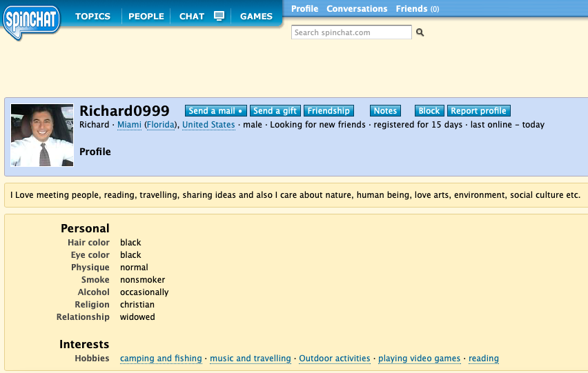588x373 pixels.
Task: Open playing video games hobby link
Action: 419,359
